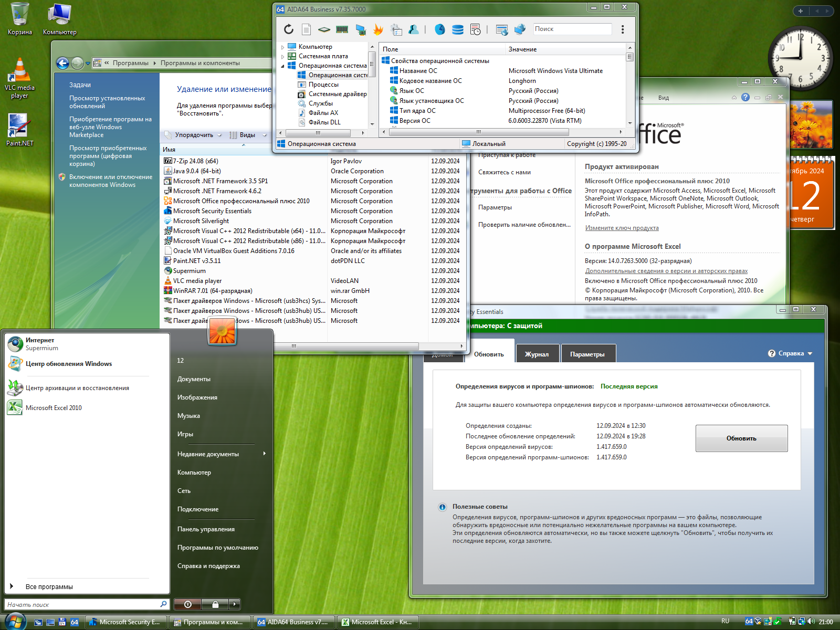The height and width of the screenshot is (630, 840).
Task: Click the AIDA64 user silhouette toolbar icon
Action: pos(414,29)
